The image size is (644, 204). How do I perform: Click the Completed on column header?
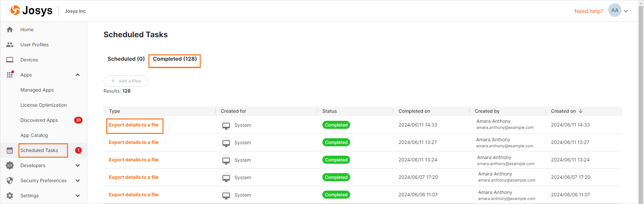tap(414, 111)
